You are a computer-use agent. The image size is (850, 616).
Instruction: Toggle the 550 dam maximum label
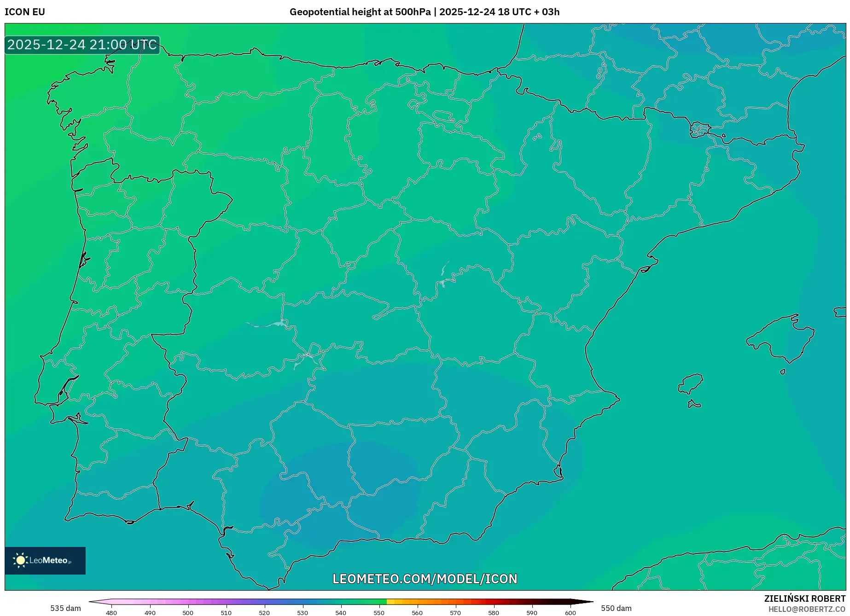(x=616, y=608)
